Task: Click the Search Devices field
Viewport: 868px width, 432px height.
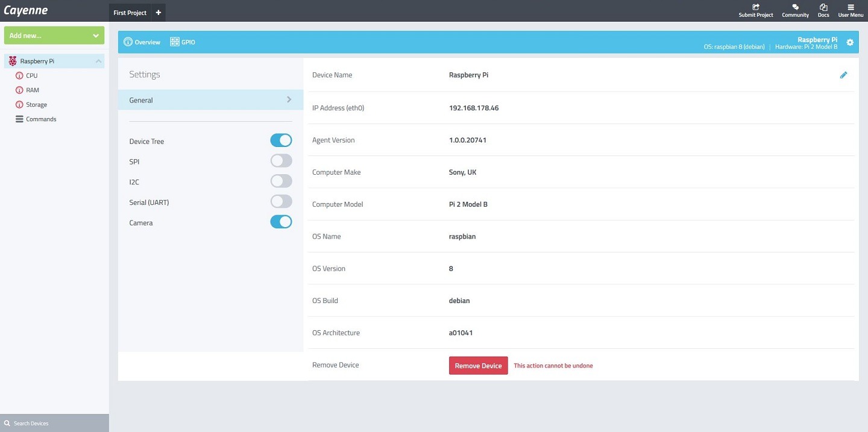Action: 54,423
